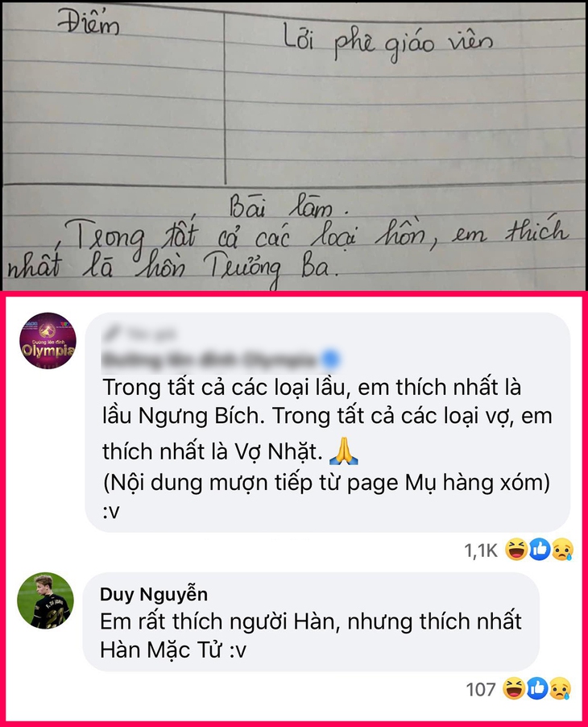Viewport: 588px width, 727px height.
Task: Select the Hàn Mặc Tử comment bubble
Action: 311,621
